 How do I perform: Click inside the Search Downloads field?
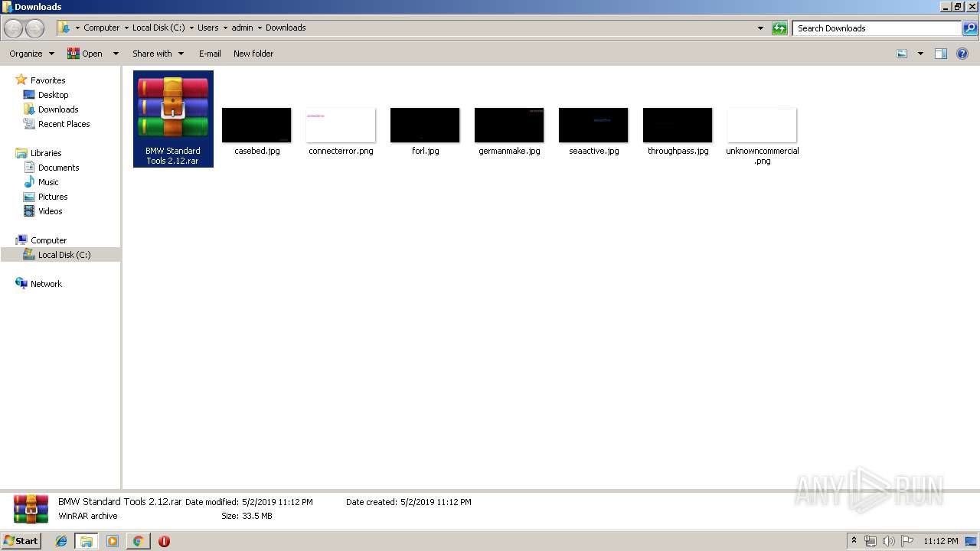click(x=877, y=28)
